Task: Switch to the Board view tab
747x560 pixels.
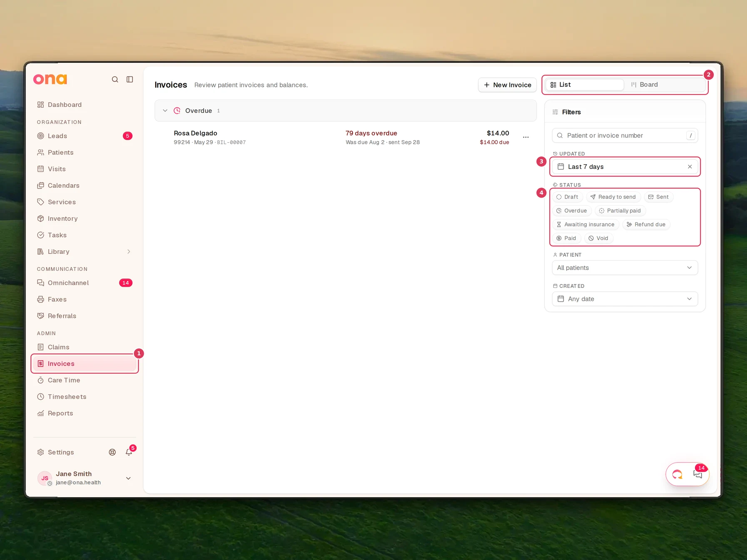Action: [665, 85]
